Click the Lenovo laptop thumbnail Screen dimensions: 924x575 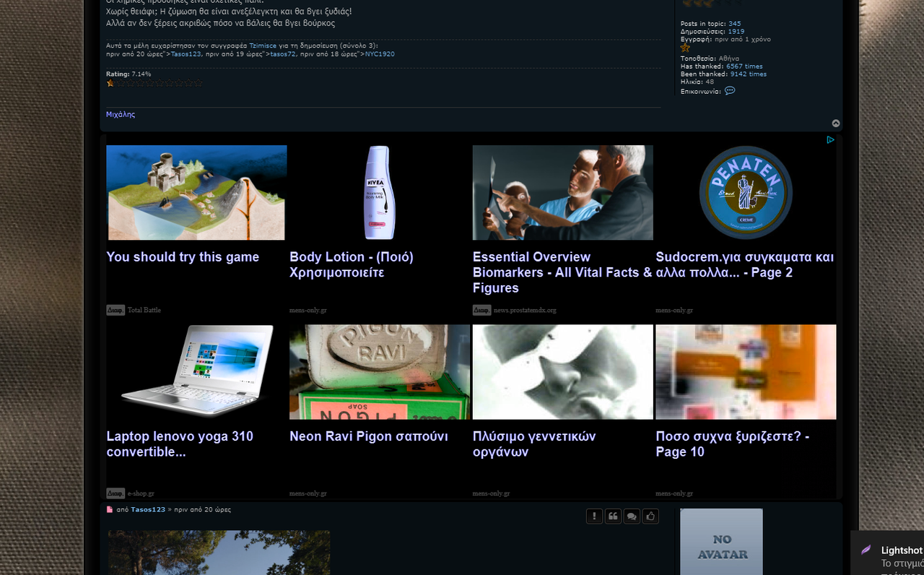(x=196, y=371)
